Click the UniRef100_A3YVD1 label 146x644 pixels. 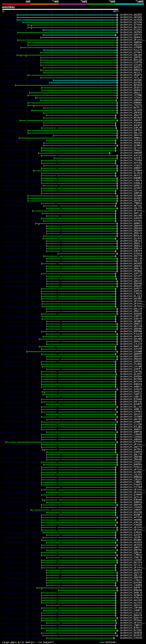coord(131,221)
